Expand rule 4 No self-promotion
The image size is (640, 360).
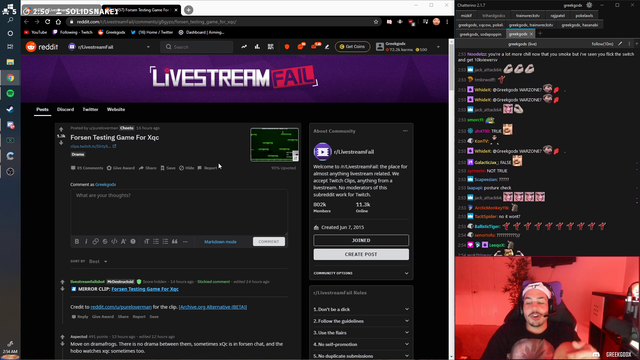[361, 344]
